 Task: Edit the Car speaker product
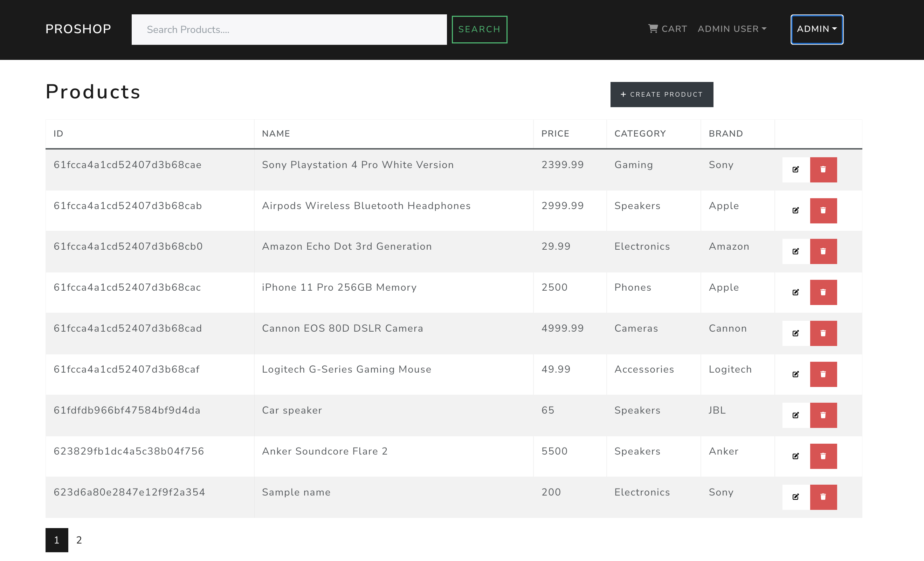(796, 415)
